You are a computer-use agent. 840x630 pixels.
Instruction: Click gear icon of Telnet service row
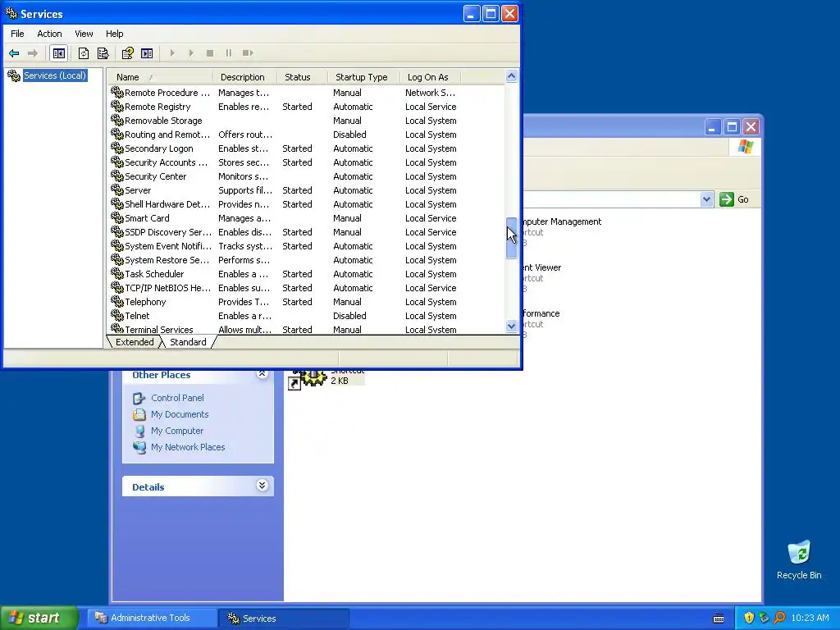pos(116,315)
